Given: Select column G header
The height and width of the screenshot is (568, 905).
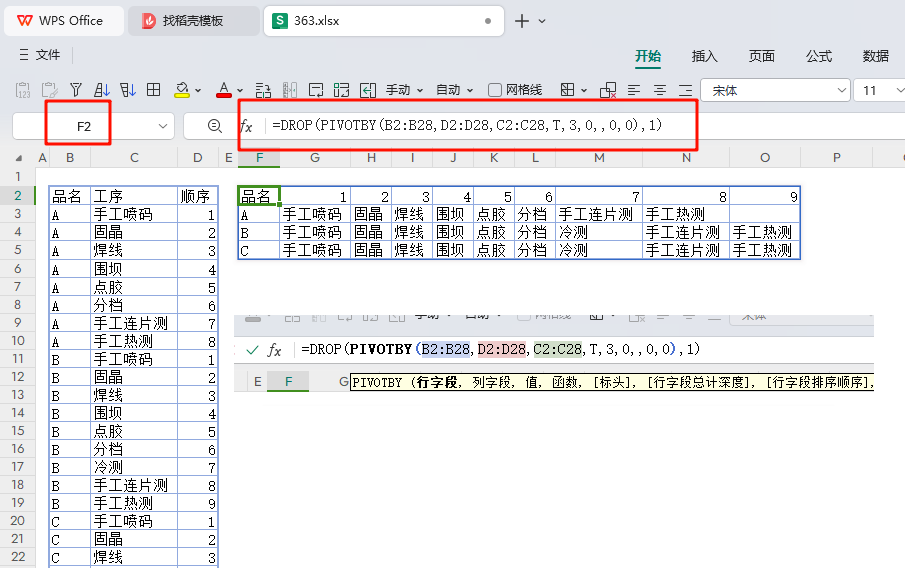Looking at the screenshot, I should click(x=315, y=158).
